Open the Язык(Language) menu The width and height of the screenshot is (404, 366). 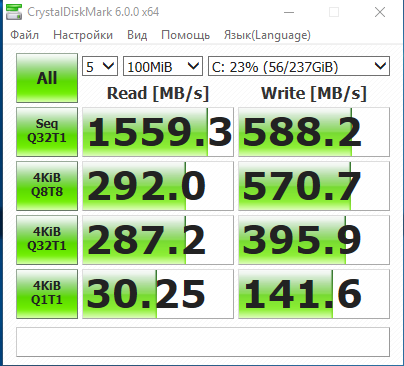[x=267, y=35]
